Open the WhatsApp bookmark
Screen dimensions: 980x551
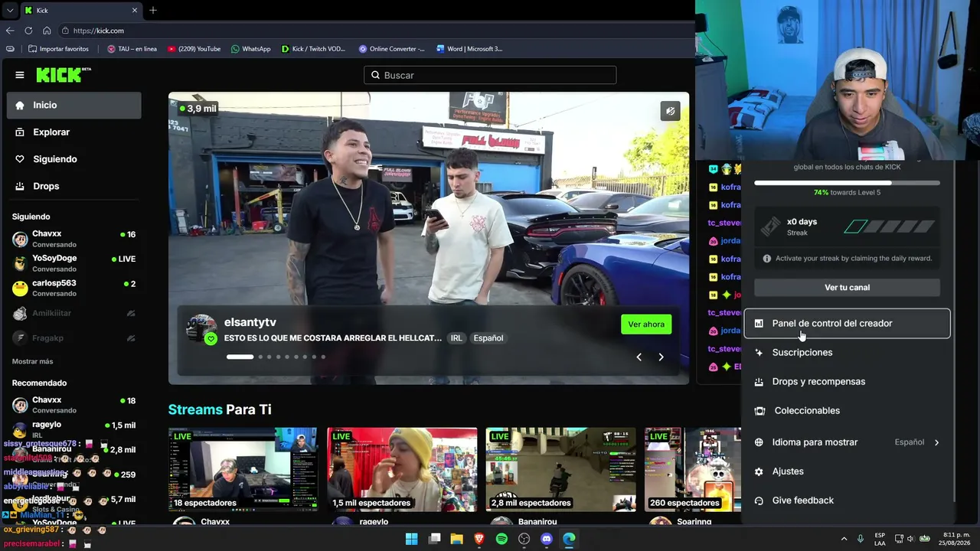[x=250, y=49]
